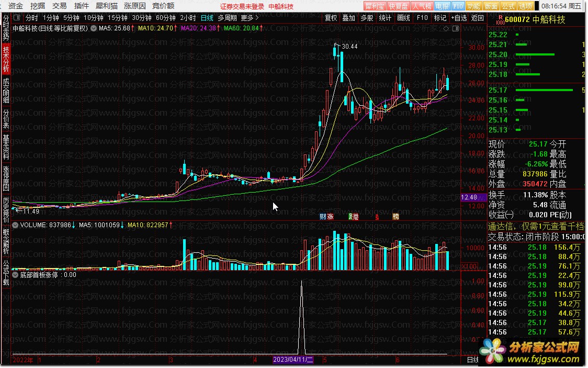
Task: Click the 2023/04/11/二 date marker
Action: pyautogui.click(x=293, y=360)
